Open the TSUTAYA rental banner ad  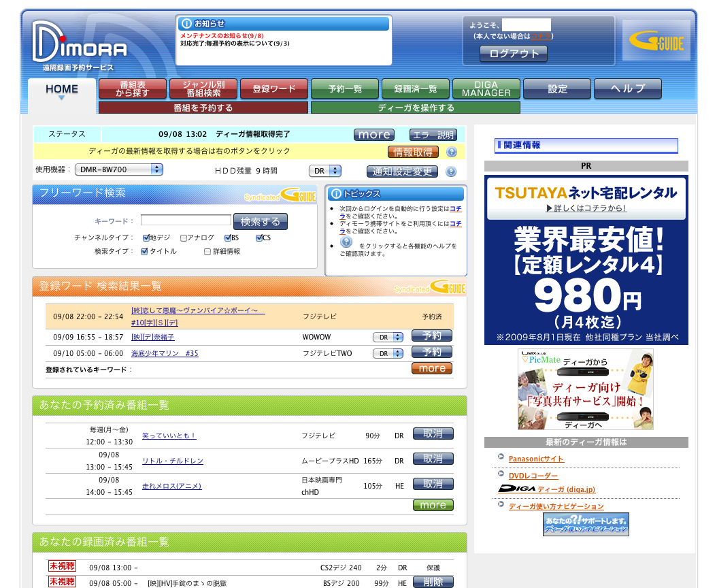click(586, 259)
